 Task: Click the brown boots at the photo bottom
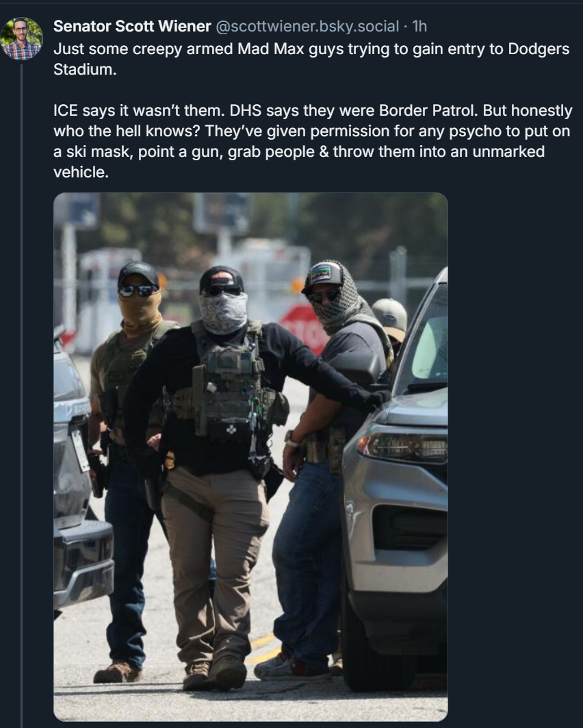216,671
